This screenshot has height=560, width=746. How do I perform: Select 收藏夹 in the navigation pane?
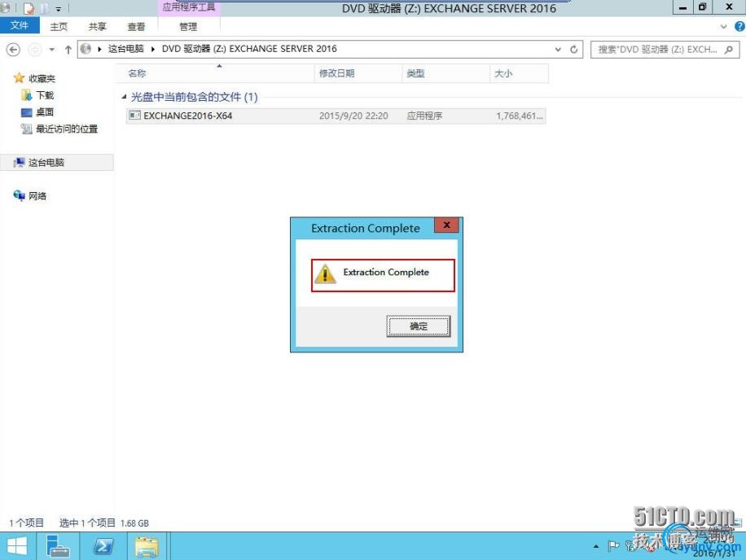(x=42, y=78)
